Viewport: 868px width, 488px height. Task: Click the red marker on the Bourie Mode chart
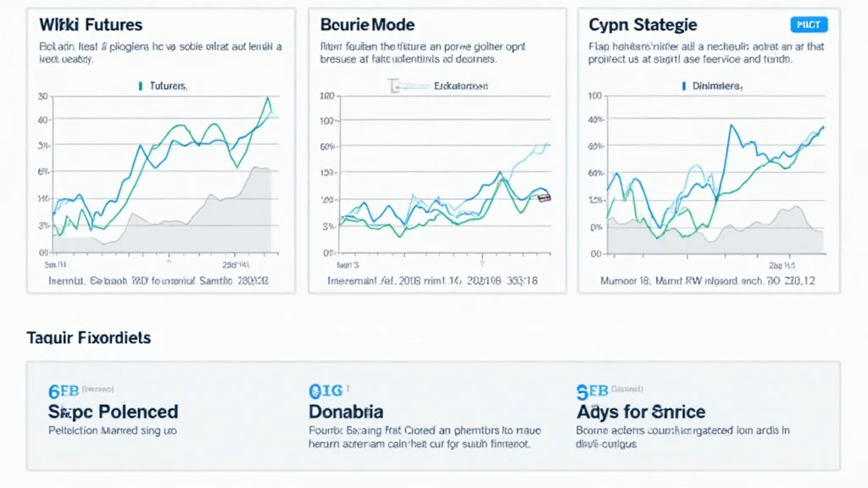[x=544, y=197]
